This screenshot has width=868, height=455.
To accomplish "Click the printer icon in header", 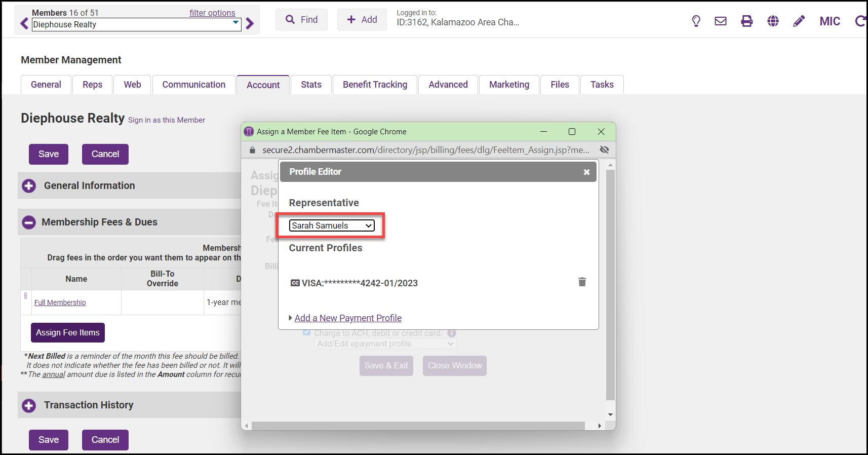I will pos(746,21).
